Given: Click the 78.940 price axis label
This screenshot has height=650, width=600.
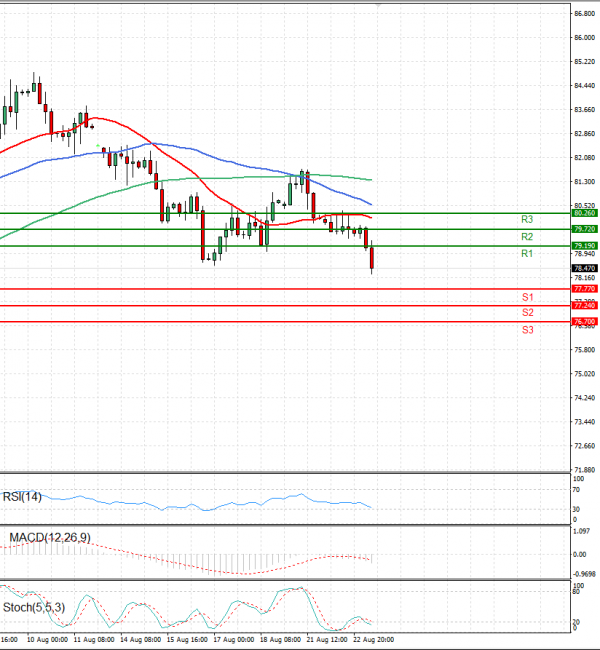Looking at the screenshot, I should (x=584, y=254).
